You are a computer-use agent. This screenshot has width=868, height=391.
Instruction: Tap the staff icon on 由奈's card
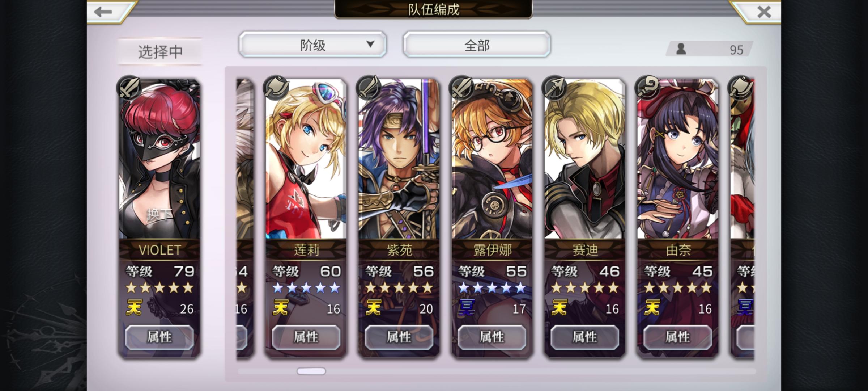647,88
